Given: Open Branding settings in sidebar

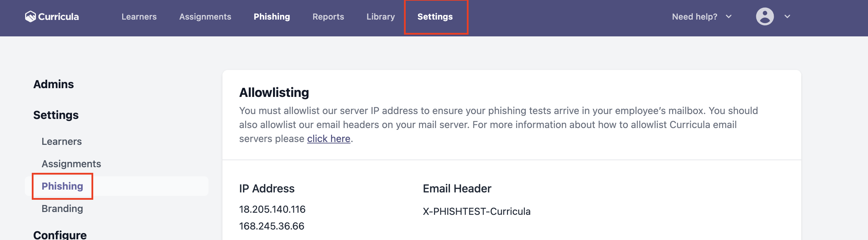Looking at the screenshot, I should pos(62,209).
